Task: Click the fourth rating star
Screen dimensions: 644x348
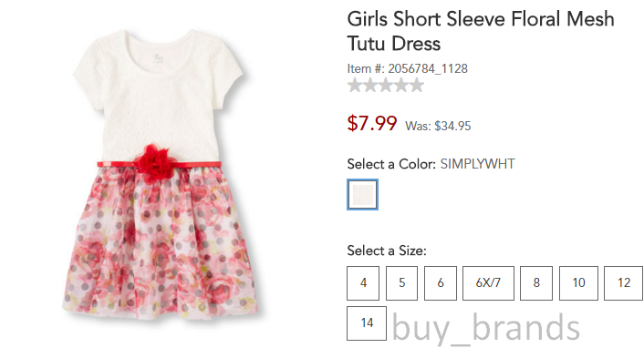Action: point(401,86)
